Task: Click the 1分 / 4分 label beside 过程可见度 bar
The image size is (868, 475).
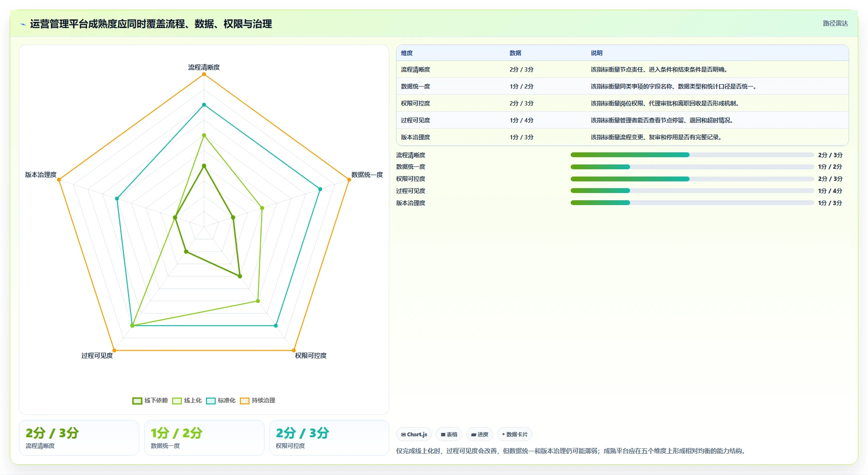Action: [830, 191]
